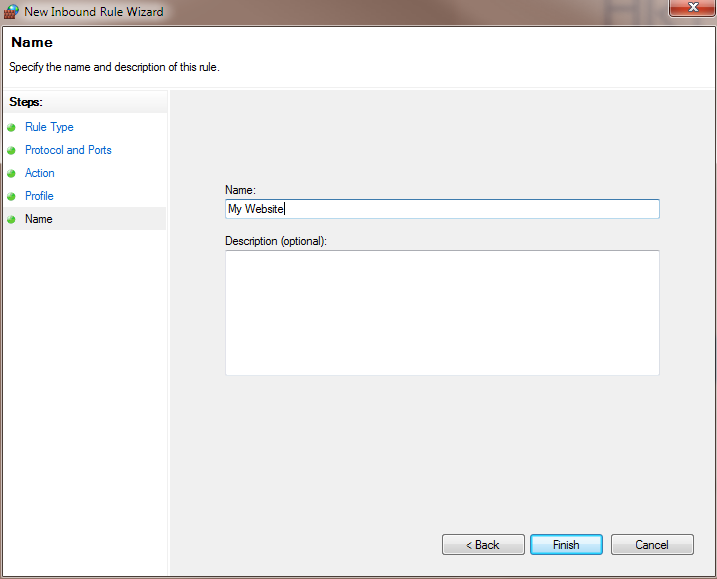Click the 'Description (optional):' label
The image size is (717, 579).
point(276,241)
